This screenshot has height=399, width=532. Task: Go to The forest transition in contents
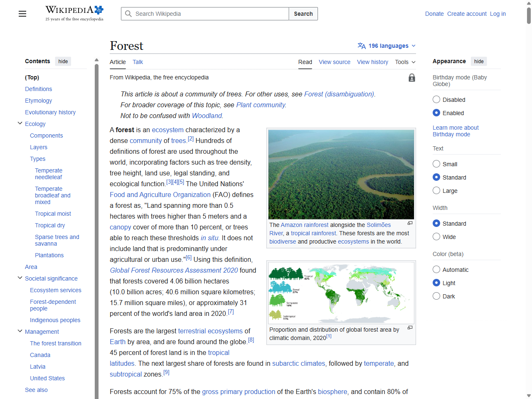point(56,343)
